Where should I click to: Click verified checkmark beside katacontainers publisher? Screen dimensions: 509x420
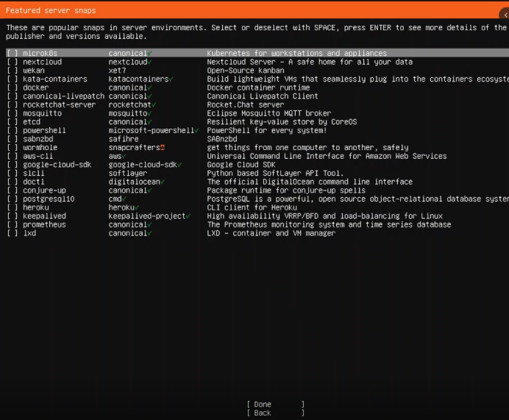[171, 79]
